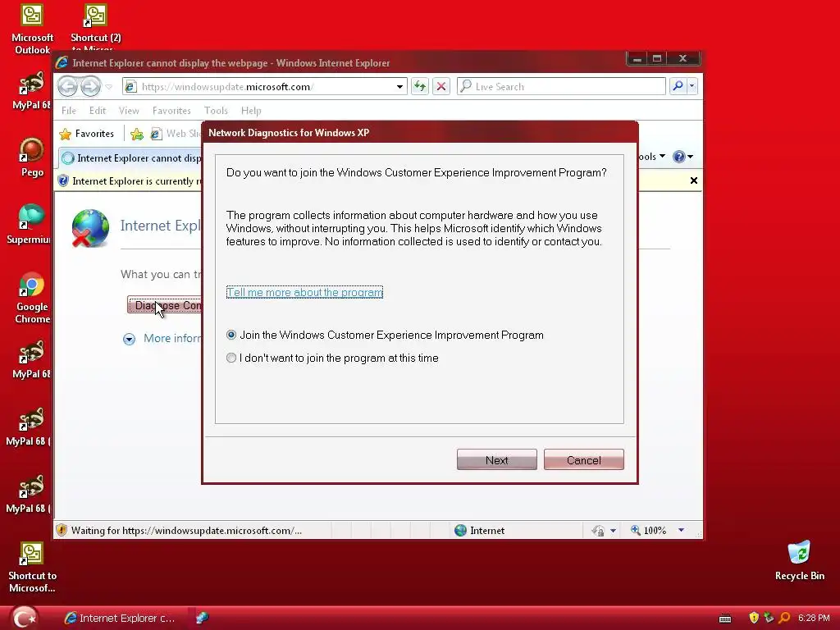Close the information bar with the X
840x630 pixels.
pos(694,180)
